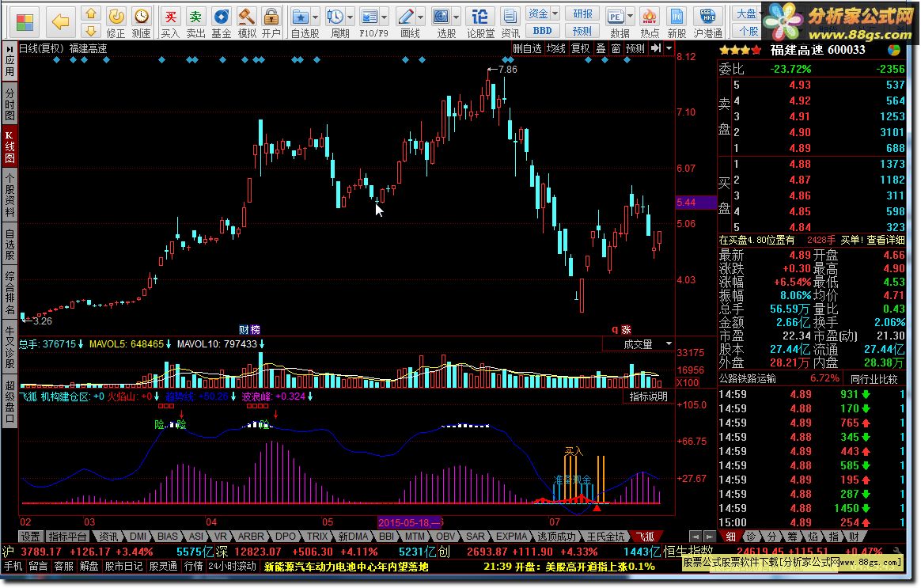Expand the 选股 dropdown arrow
The width and height of the screenshot is (921, 588).
click(457, 17)
